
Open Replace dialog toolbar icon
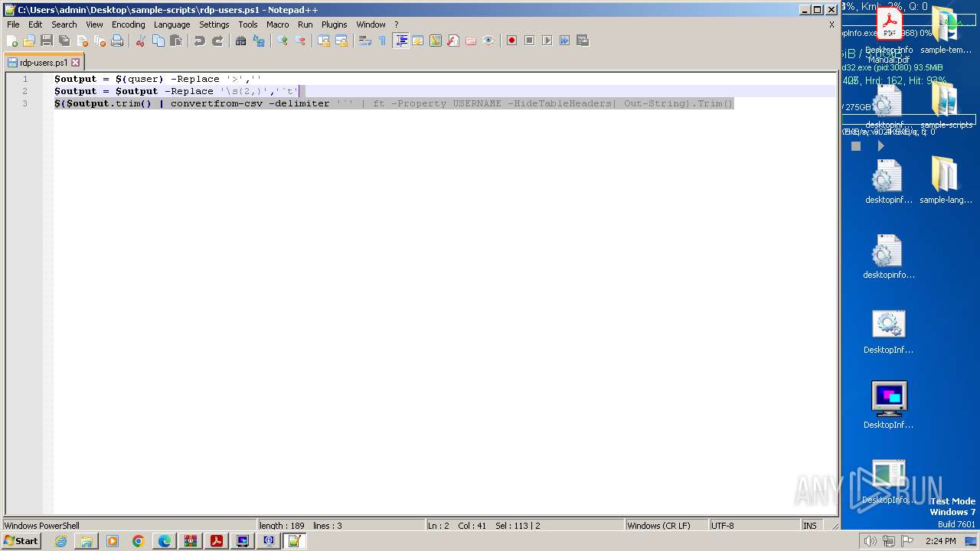click(x=259, y=41)
